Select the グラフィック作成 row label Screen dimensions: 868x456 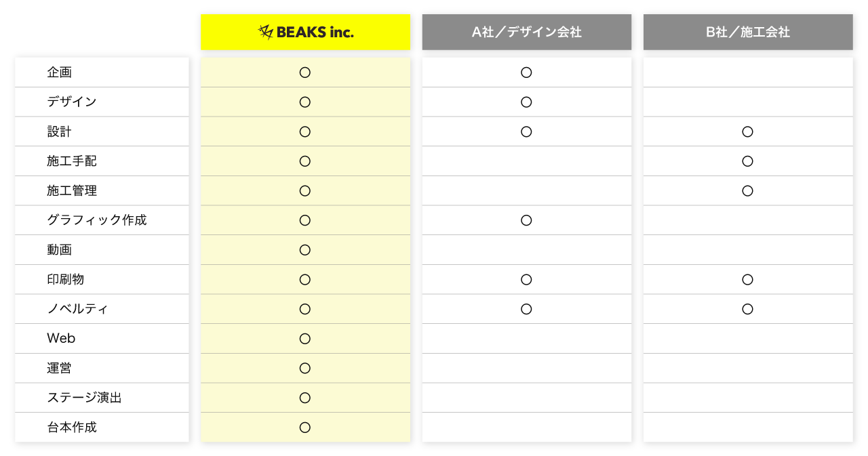96,220
